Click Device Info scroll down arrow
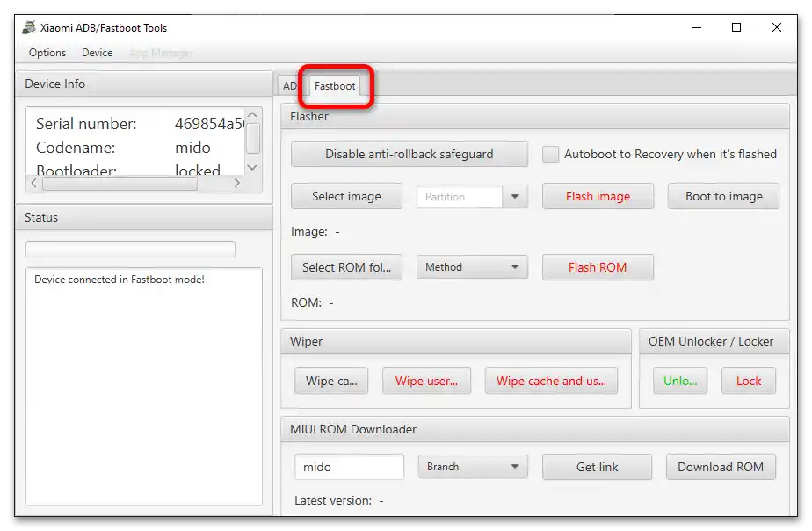 click(x=252, y=167)
